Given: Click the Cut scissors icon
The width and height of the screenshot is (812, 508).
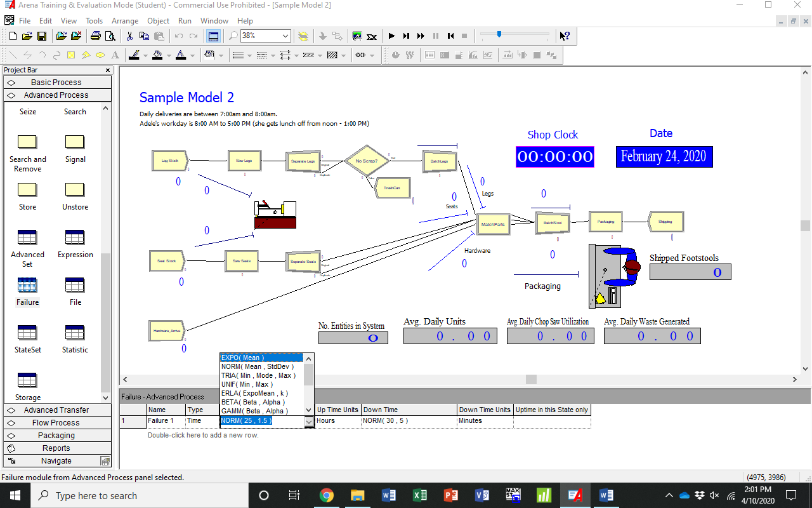Looking at the screenshot, I should click(x=129, y=36).
